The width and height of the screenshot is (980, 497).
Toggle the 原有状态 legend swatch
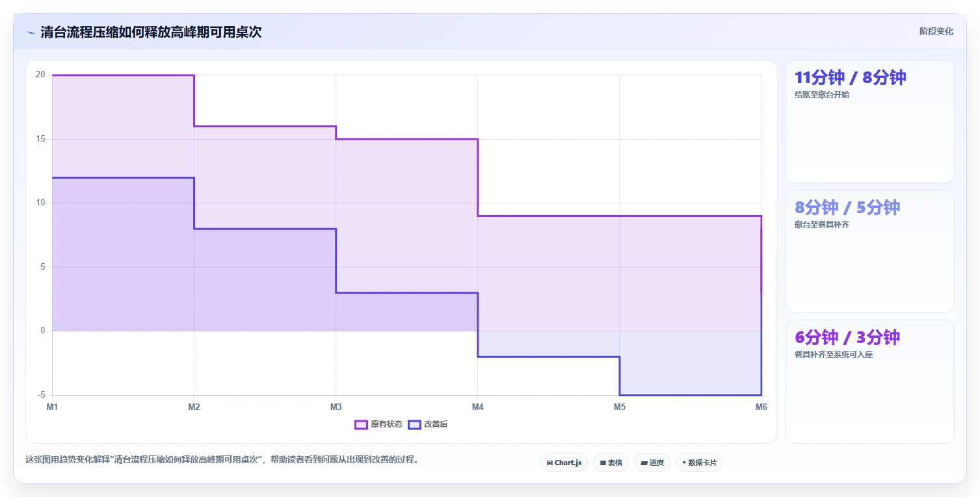tap(361, 425)
